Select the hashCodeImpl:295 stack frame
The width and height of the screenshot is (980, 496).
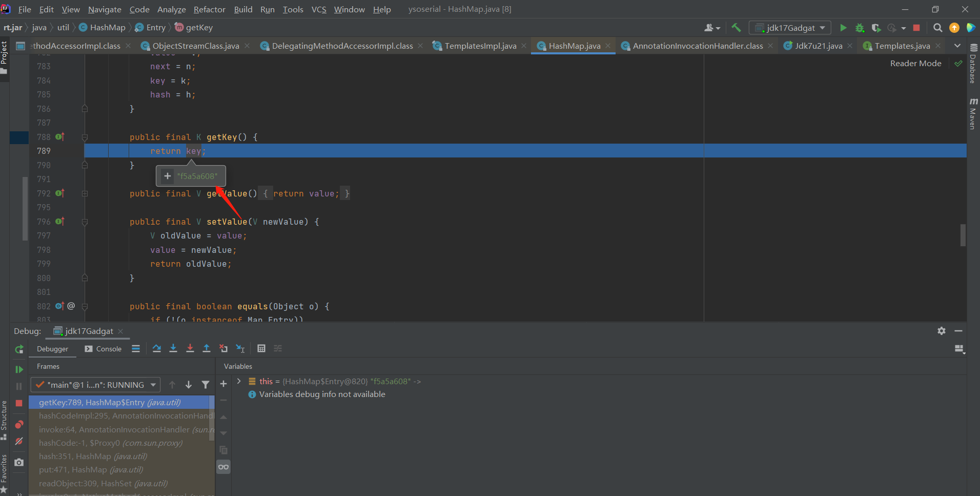(x=123, y=416)
